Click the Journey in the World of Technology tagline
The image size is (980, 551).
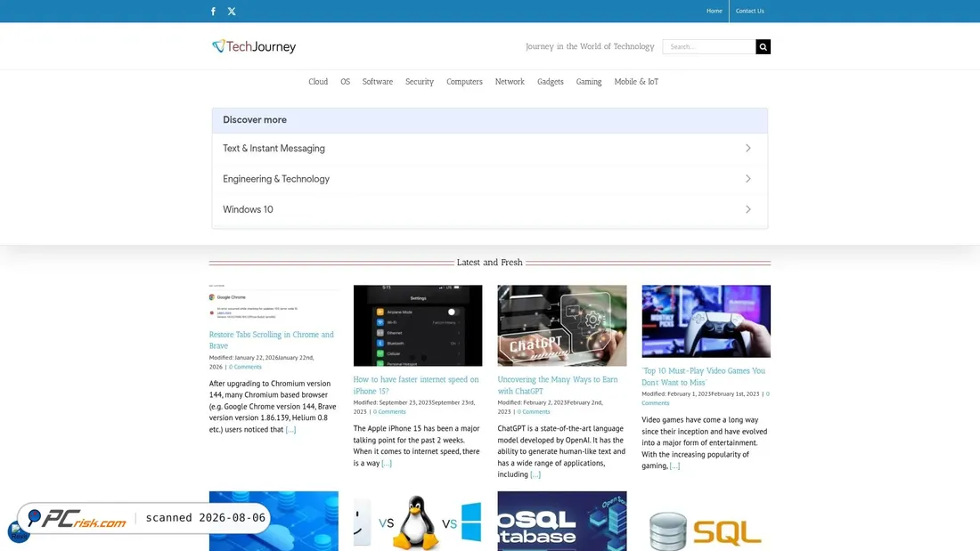[x=590, y=46]
